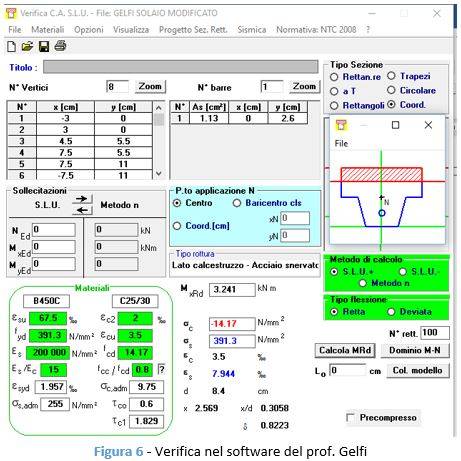This screenshot has height=461, width=461.
Task: Click the Col. modello button
Action: pyautogui.click(x=418, y=370)
